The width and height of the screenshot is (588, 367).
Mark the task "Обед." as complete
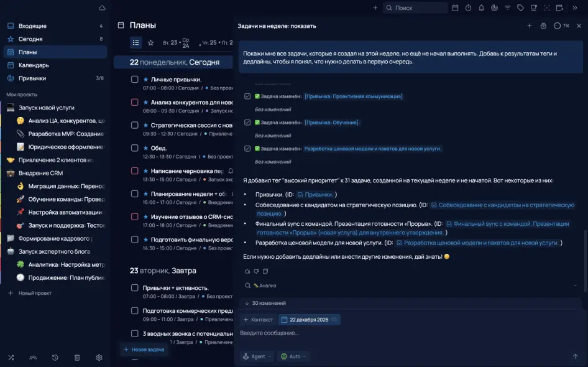click(134, 148)
